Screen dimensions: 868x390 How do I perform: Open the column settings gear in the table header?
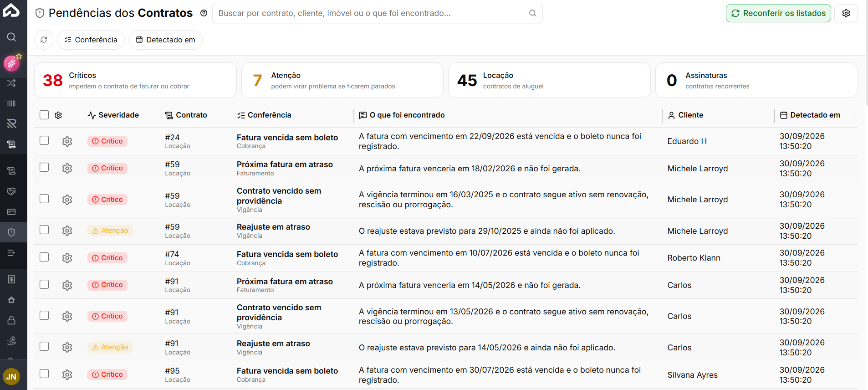click(58, 115)
